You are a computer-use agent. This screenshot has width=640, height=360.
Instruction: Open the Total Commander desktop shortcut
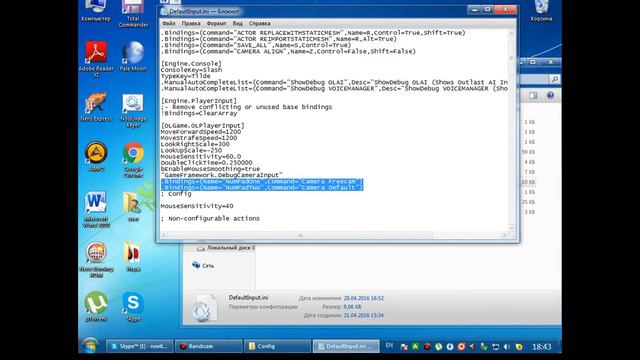click(133, 13)
